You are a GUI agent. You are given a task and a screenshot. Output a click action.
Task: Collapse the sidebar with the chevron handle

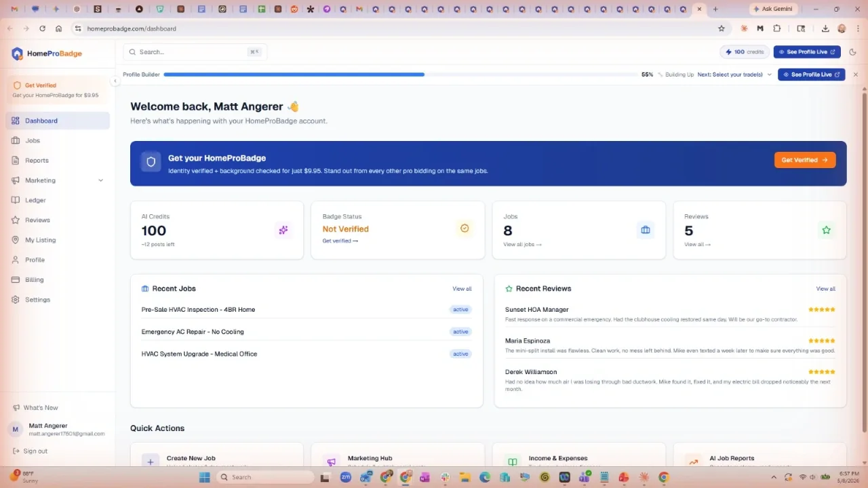115,81
